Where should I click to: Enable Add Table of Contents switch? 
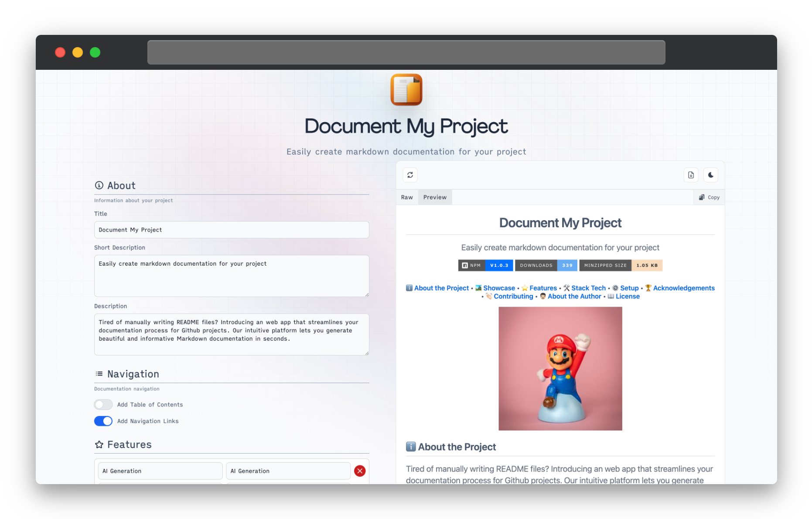tap(103, 405)
